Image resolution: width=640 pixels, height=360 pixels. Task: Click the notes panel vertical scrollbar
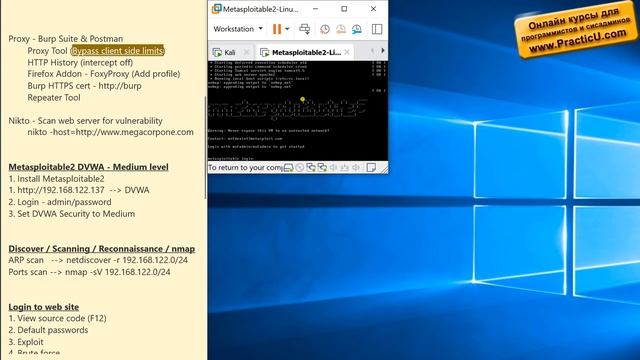(x=205, y=147)
